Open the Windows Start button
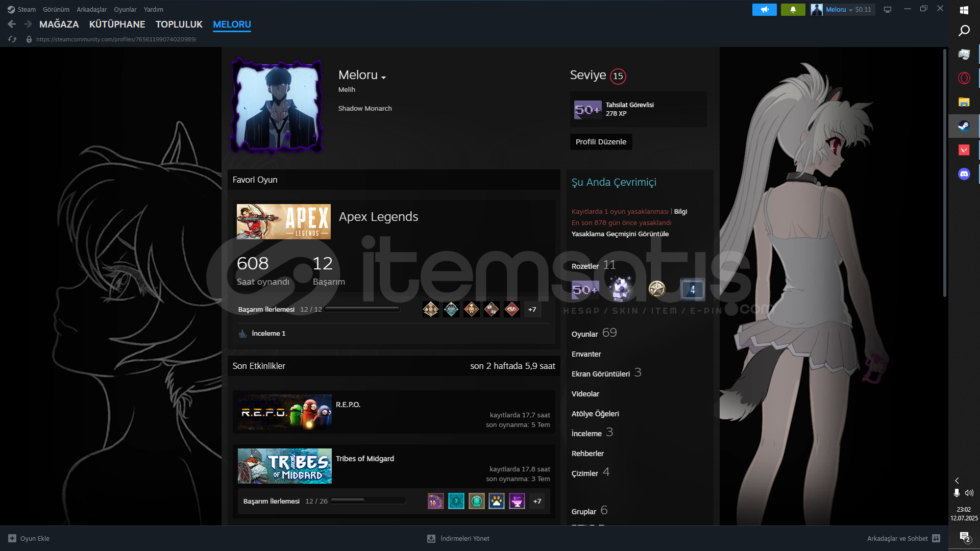 pos(964,10)
